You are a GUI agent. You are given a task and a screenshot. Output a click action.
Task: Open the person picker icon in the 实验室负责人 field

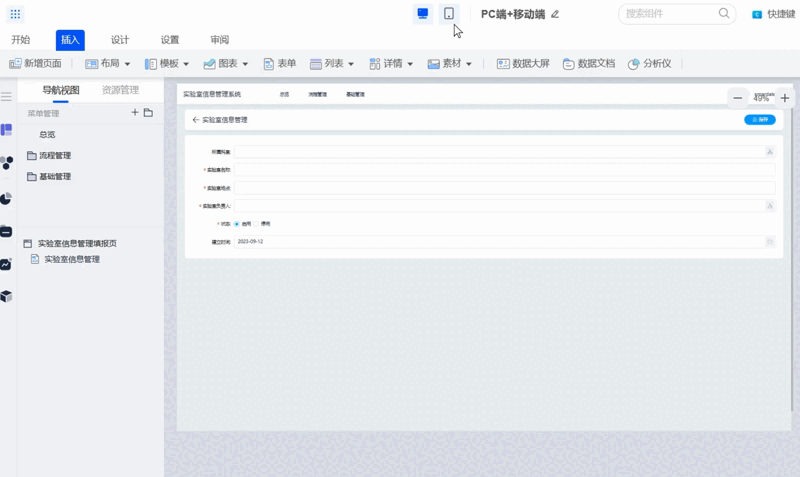click(770, 206)
